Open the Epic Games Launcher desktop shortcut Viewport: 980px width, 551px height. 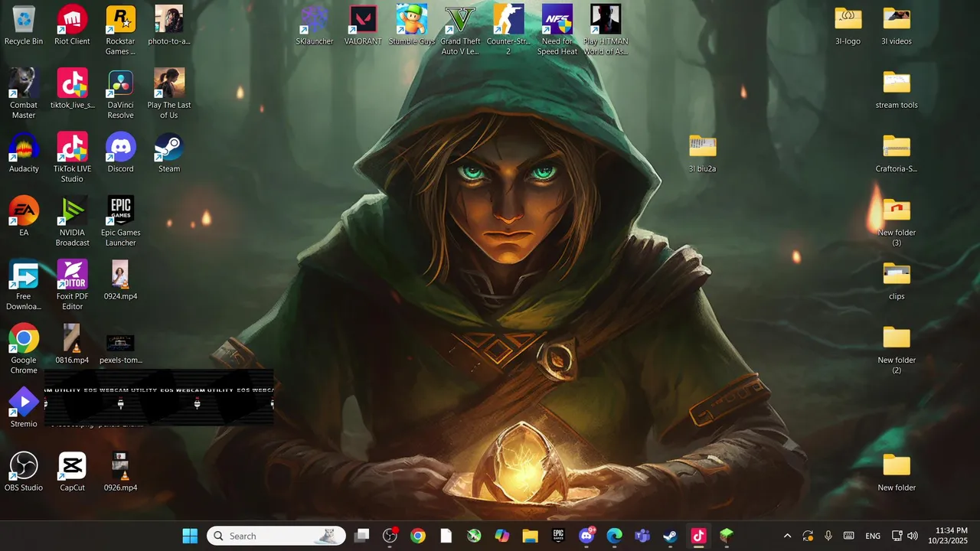click(120, 220)
